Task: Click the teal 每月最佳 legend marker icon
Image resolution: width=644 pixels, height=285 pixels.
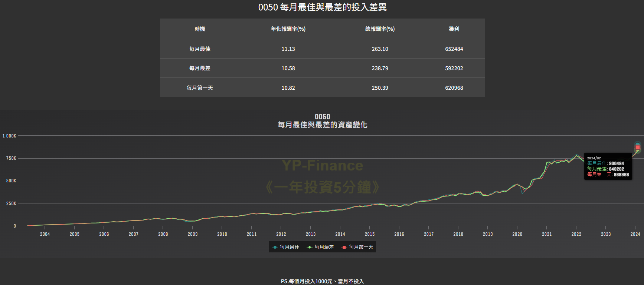Action: [x=275, y=247]
